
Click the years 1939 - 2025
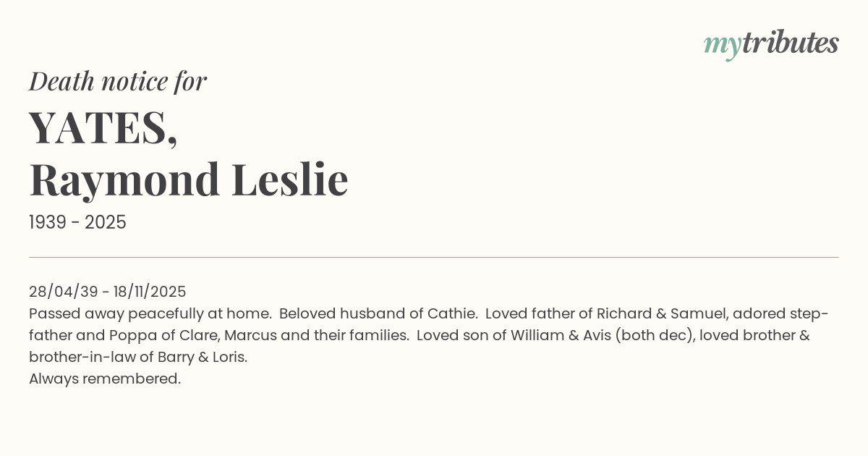[x=77, y=222]
